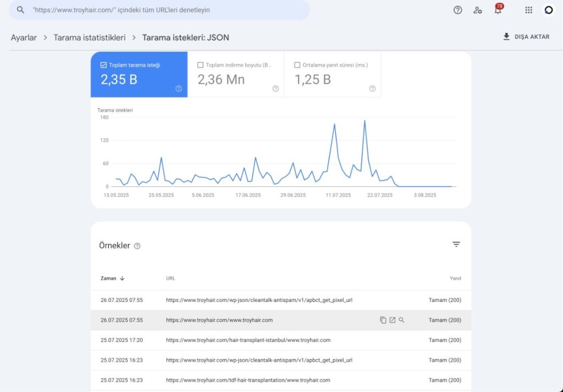Open the hair-transplant-istanbul URL link
This screenshot has width=563, height=392.
tap(249, 340)
